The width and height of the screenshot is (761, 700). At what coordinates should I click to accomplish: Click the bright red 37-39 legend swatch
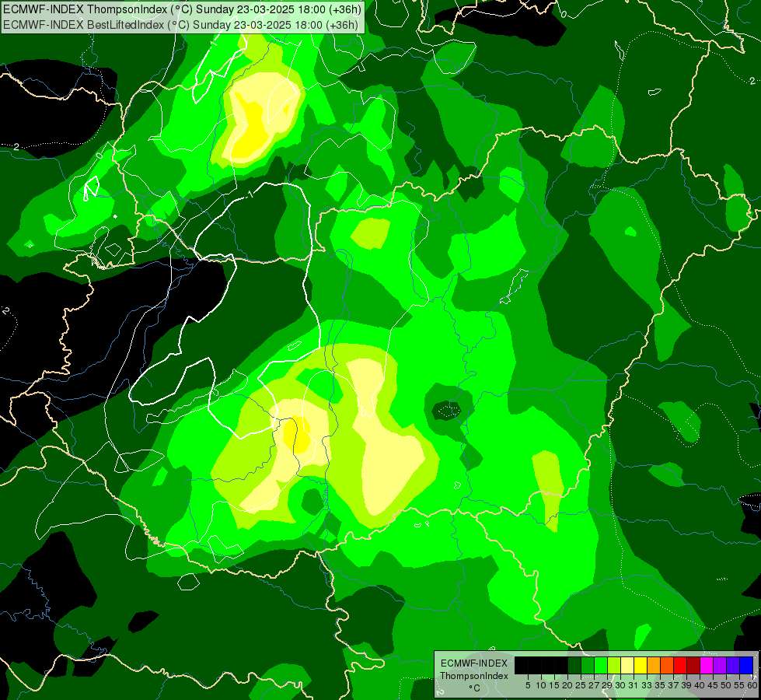click(x=680, y=665)
